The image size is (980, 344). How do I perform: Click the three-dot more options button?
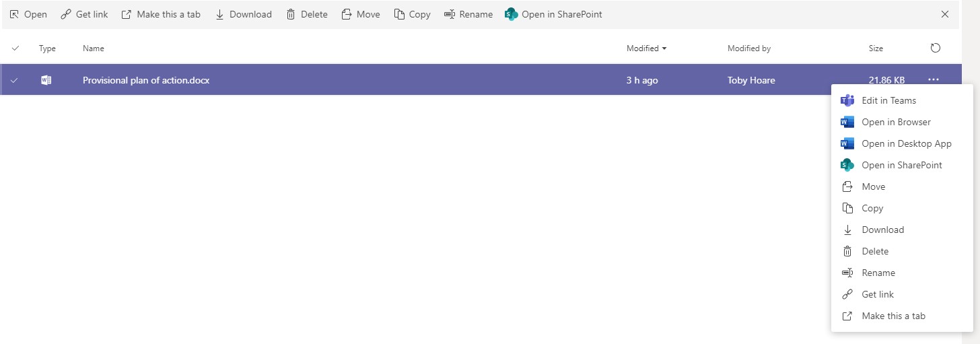tap(933, 80)
